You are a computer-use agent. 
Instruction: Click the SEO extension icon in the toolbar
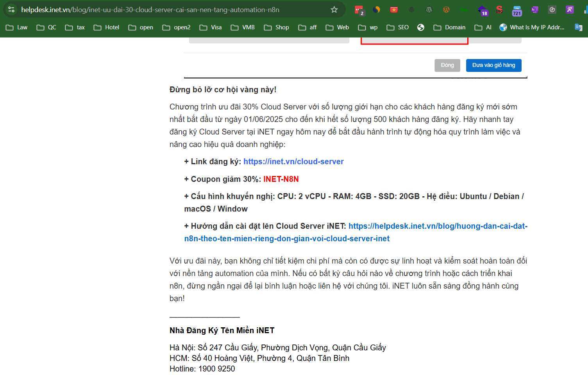tap(499, 10)
